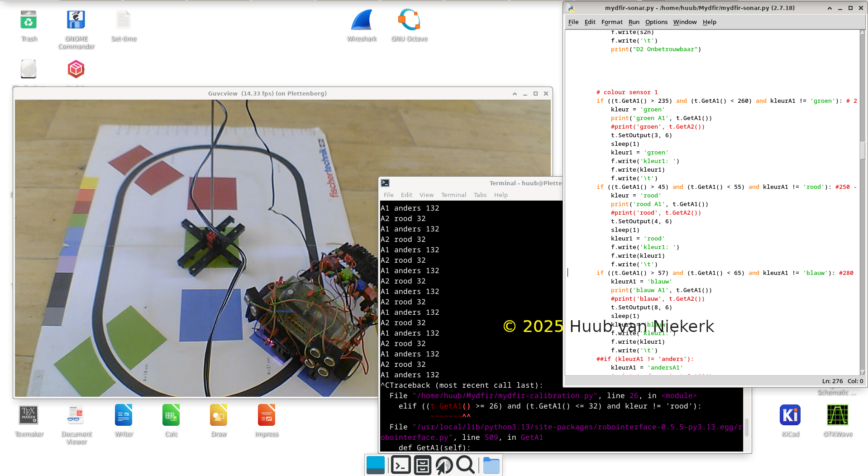
Task: Click the IDLE scrollbar up arrow
Action: [x=863, y=33]
